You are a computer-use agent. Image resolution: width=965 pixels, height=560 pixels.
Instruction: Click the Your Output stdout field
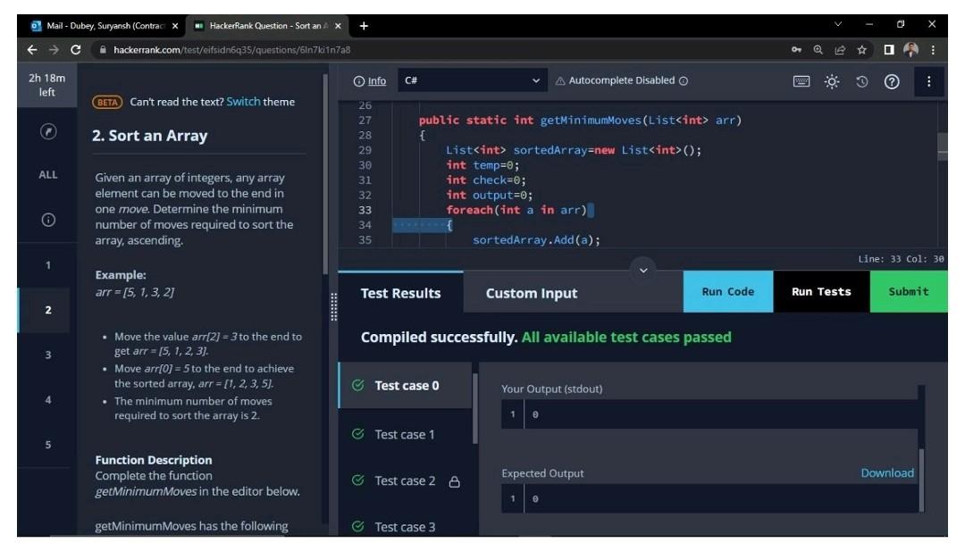pos(709,414)
